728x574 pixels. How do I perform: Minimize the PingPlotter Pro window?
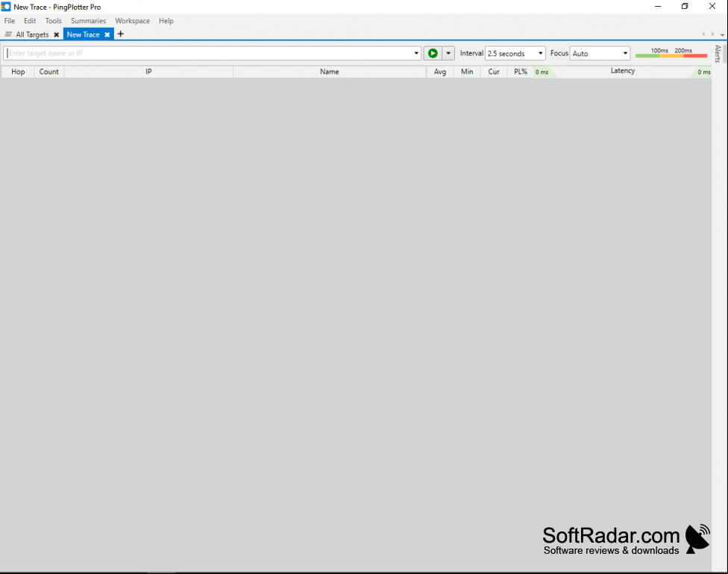[658, 7]
